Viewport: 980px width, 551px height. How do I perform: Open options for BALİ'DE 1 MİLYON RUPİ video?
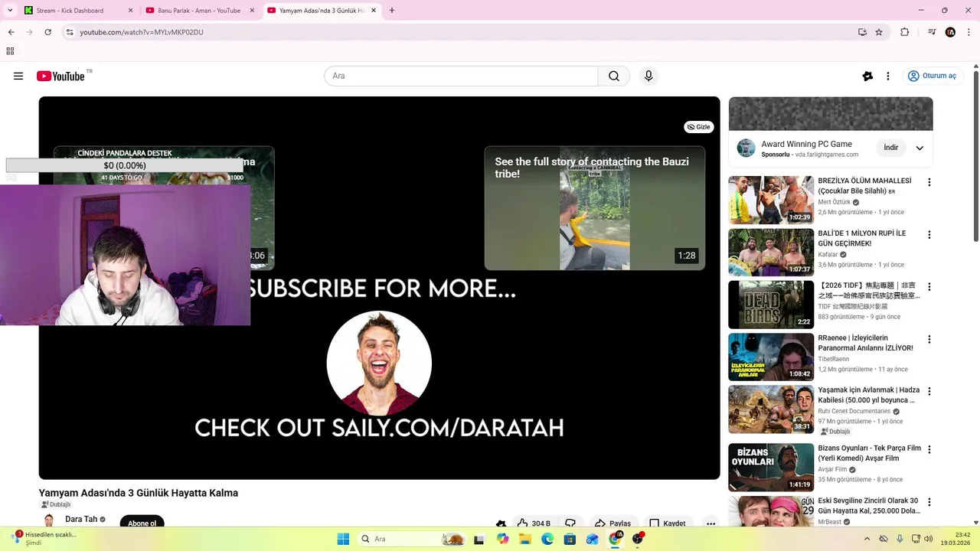click(929, 234)
